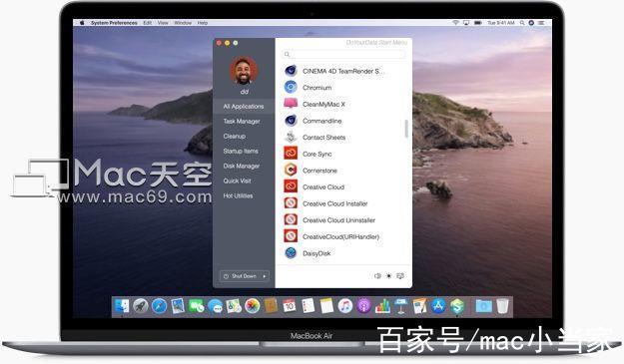Expand the Shut Down options arrow

point(265,276)
